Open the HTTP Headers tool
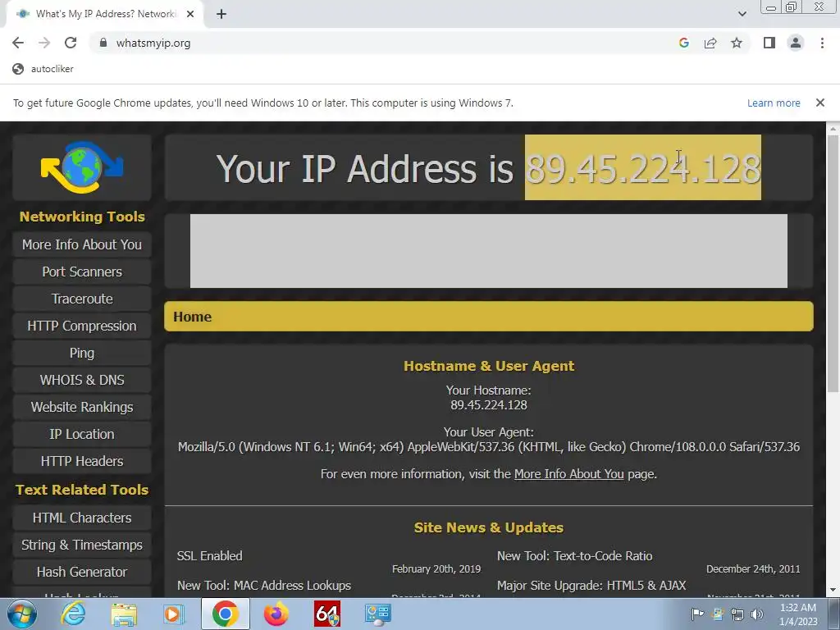 tap(82, 461)
